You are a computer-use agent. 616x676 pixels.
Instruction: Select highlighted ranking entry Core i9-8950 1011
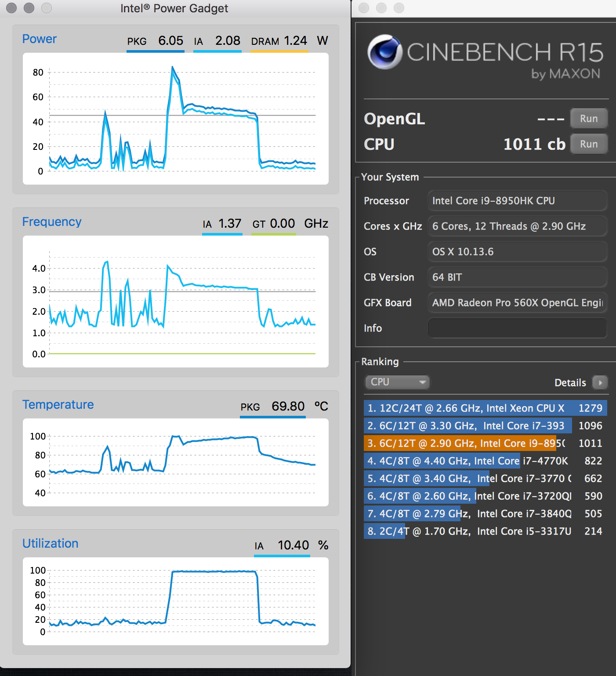coord(485,443)
